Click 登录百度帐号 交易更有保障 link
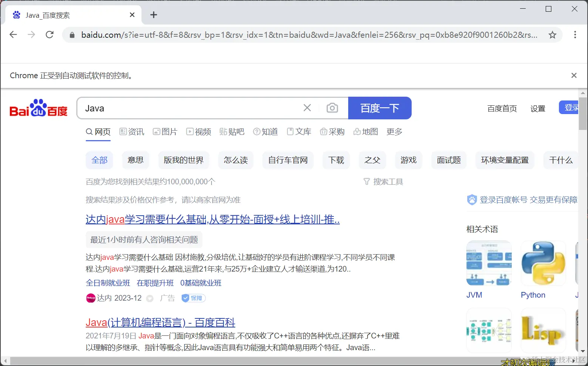 (528, 200)
